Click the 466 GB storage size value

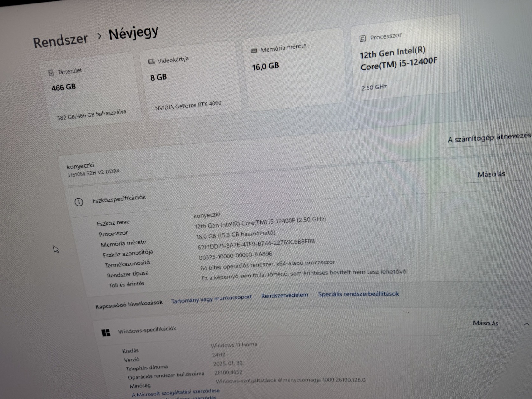point(64,87)
